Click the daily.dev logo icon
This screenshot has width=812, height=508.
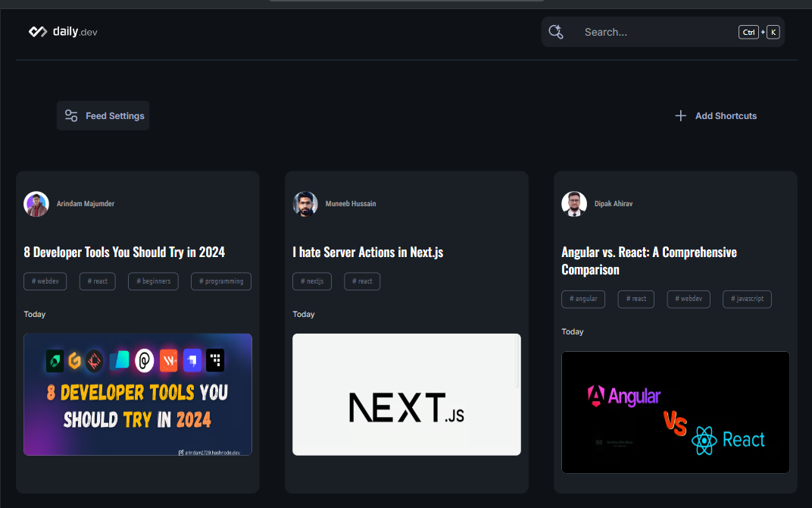click(37, 32)
